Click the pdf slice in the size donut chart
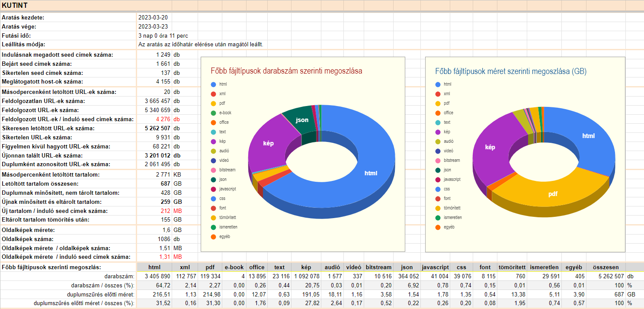The height and width of the screenshot is (309, 644). point(553,194)
